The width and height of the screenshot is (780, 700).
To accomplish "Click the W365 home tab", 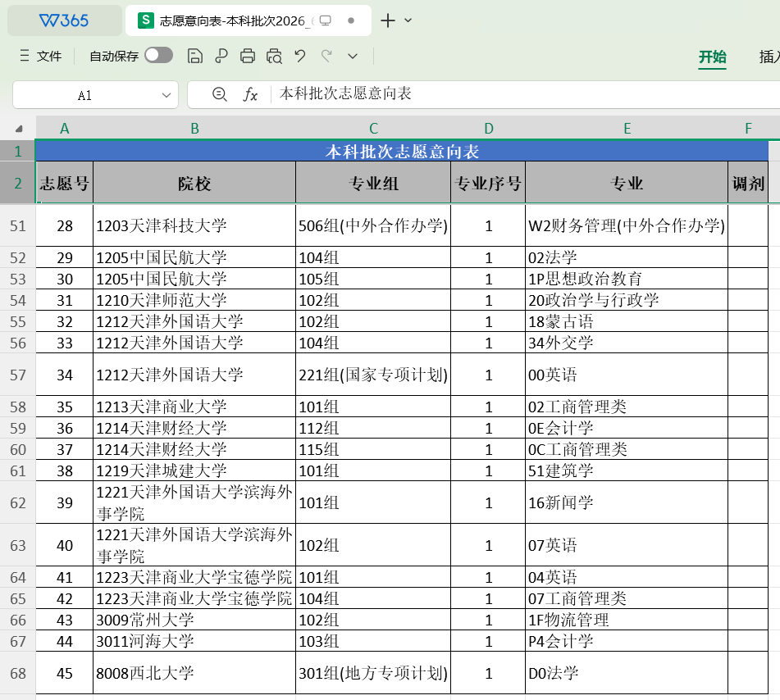I will (64, 20).
